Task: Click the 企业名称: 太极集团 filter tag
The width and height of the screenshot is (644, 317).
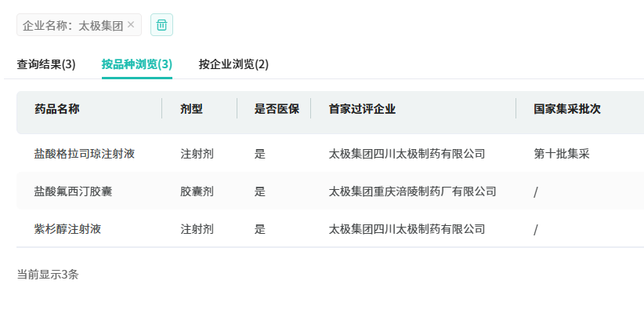Action: pos(72,25)
